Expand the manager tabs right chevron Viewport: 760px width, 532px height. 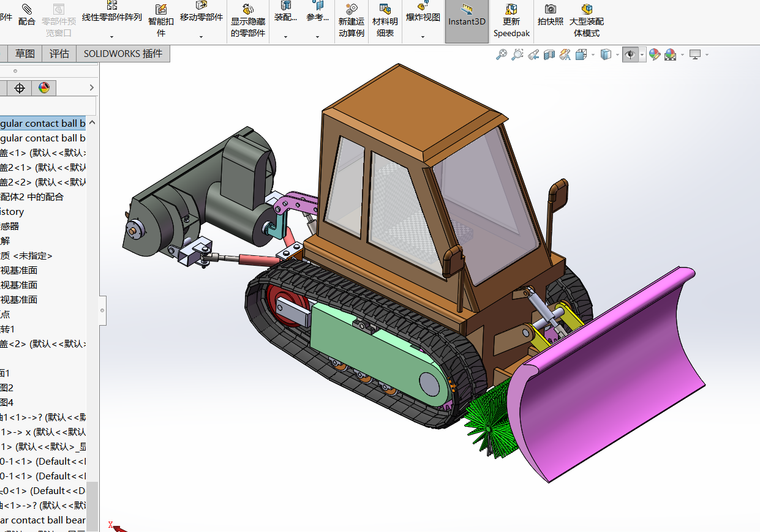click(x=92, y=88)
